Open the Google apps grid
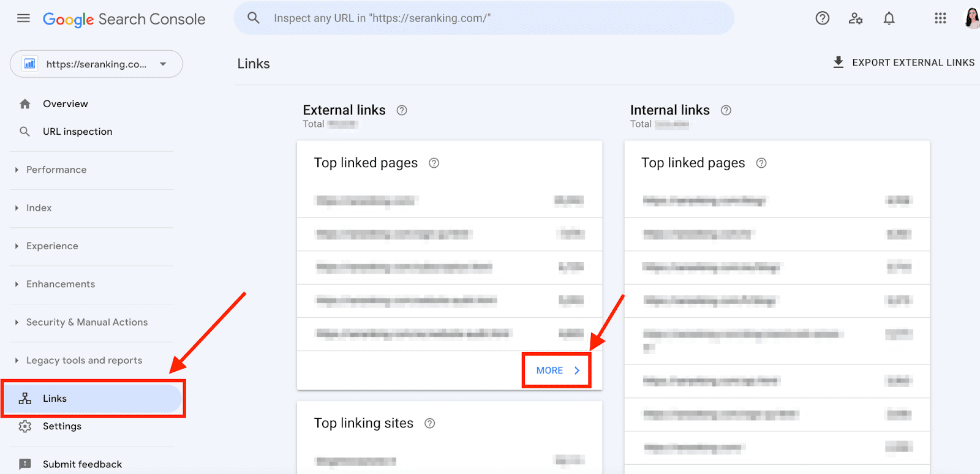This screenshot has height=474, width=980. tap(940, 18)
